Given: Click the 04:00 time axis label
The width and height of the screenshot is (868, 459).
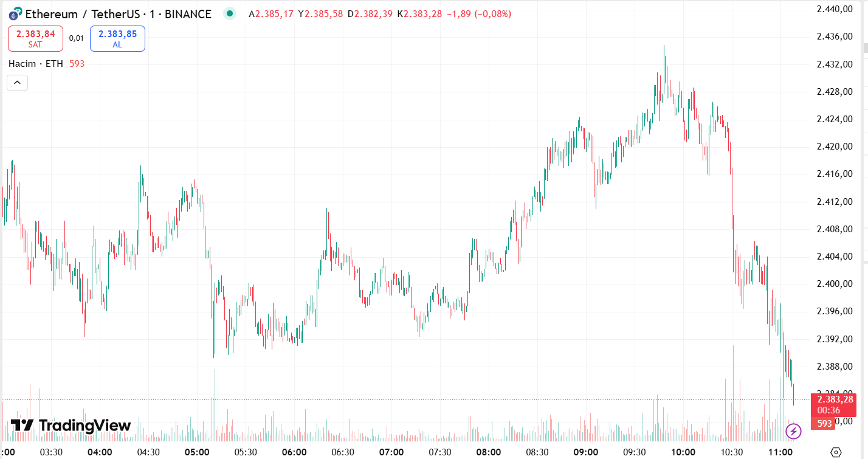Looking at the screenshot, I should [x=100, y=452].
